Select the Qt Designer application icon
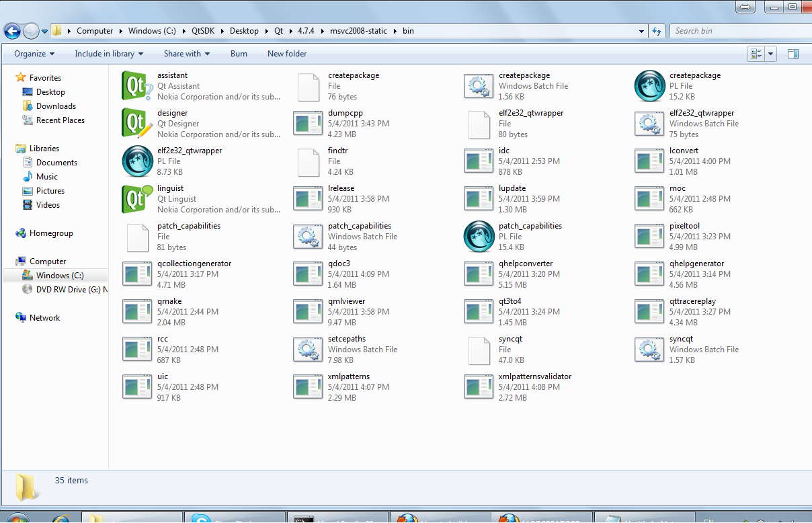This screenshot has height=523, width=812. coord(137,124)
